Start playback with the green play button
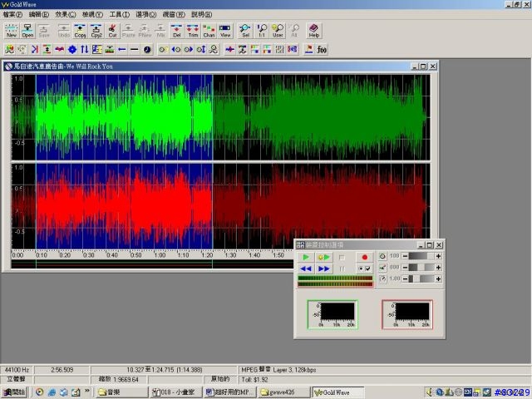 pyautogui.click(x=306, y=257)
